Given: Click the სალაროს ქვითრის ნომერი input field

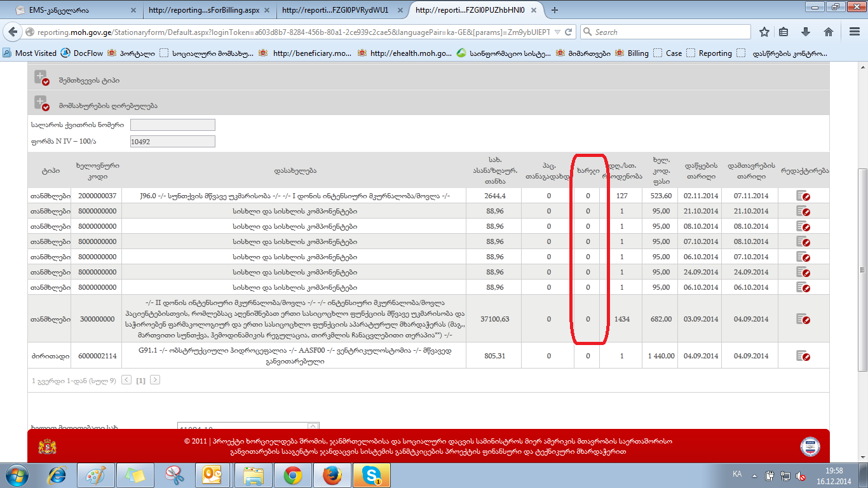Looking at the screenshot, I should click(172, 125).
